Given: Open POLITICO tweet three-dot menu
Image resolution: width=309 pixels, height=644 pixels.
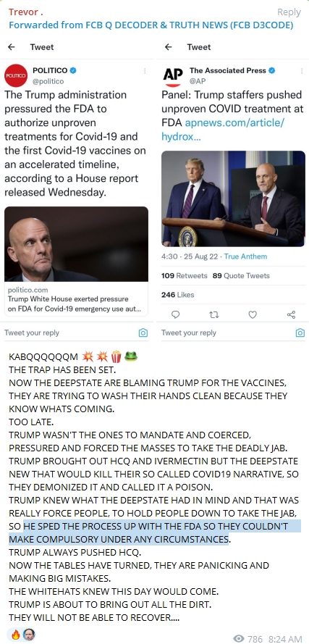Looking at the screenshot, I should [145, 71].
